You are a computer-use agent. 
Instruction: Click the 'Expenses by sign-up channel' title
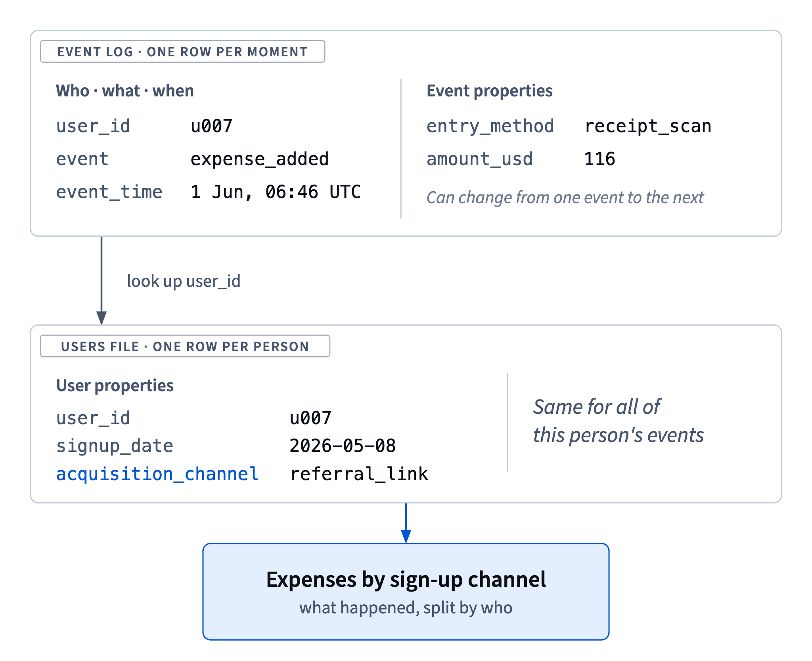(406, 580)
